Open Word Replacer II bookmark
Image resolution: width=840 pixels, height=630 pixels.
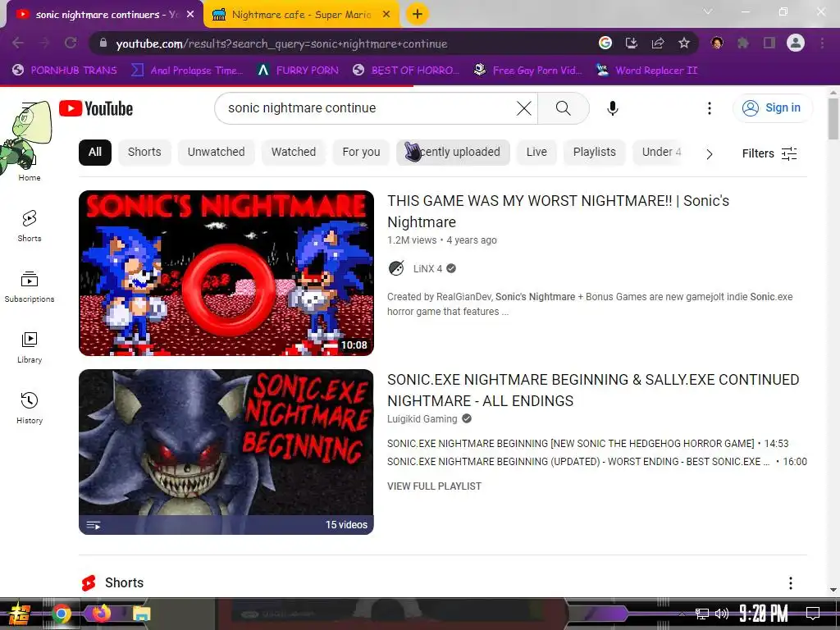click(x=647, y=71)
